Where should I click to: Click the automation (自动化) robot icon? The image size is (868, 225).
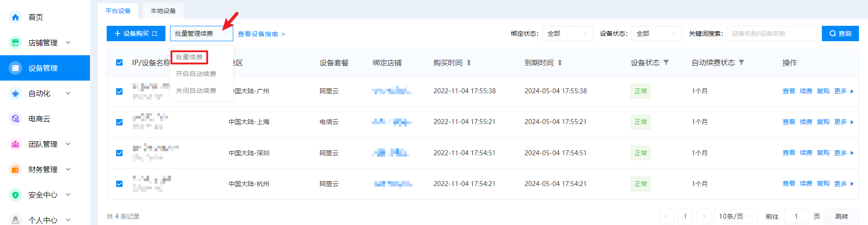pyautogui.click(x=15, y=93)
